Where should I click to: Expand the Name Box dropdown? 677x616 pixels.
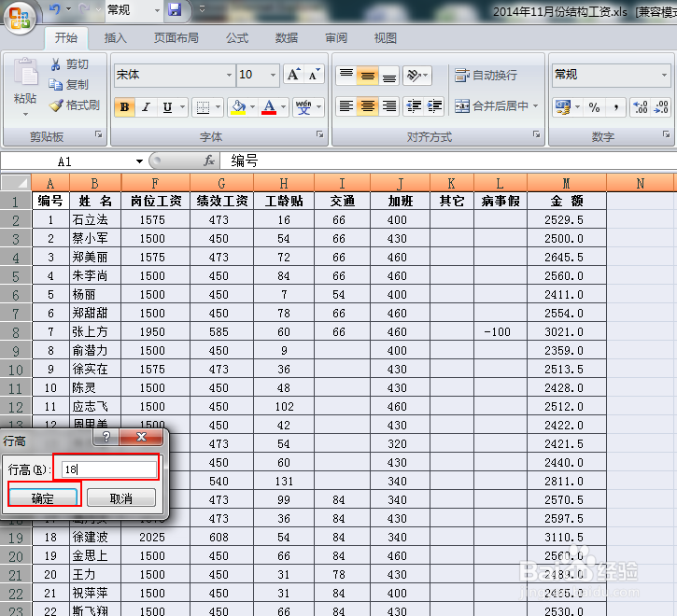[139, 161]
